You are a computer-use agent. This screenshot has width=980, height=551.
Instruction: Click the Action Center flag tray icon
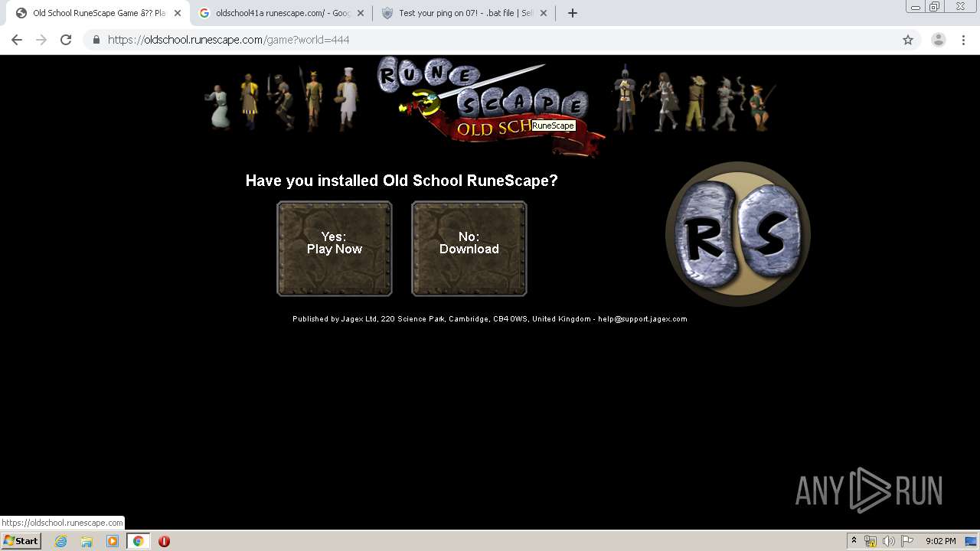pos(907,541)
